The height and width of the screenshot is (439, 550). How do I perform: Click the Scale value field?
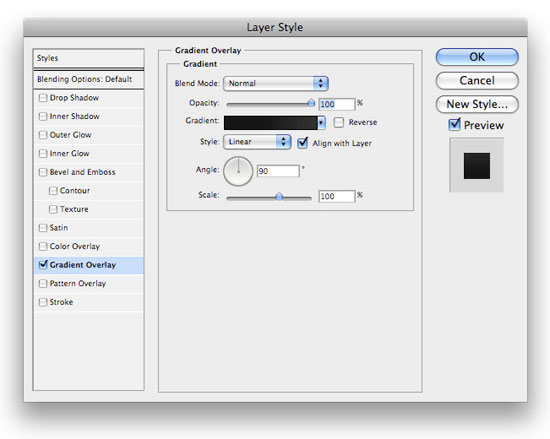(x=337, y=196)
